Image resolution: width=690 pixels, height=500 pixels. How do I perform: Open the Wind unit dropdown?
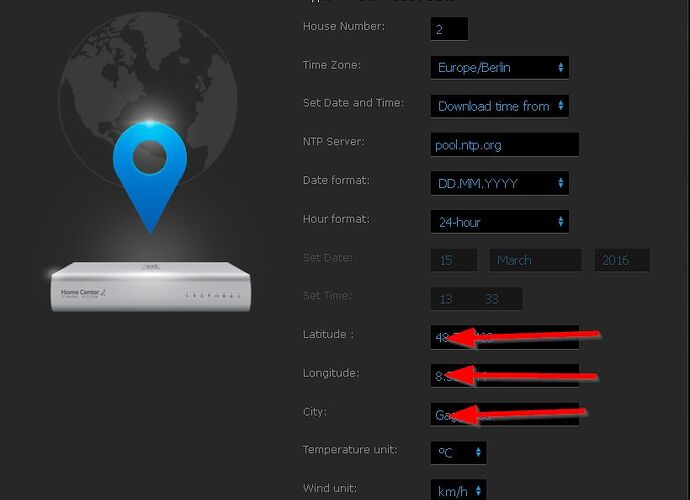click(458, 490)
